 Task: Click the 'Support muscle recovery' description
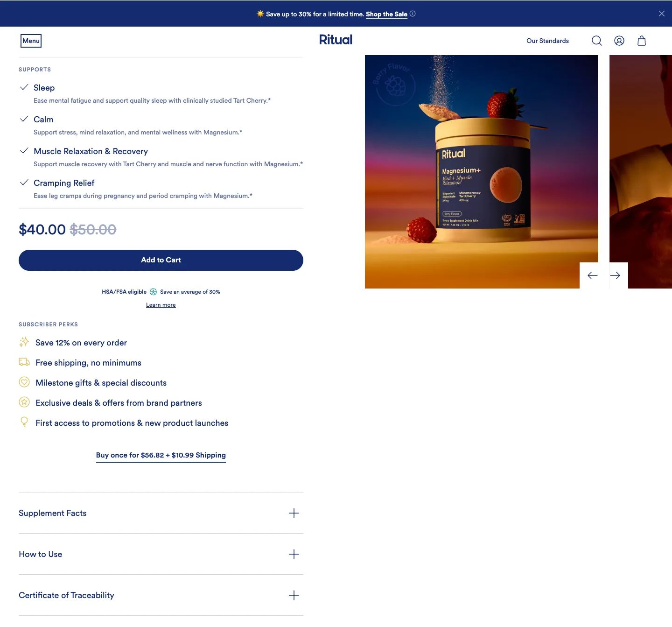(x=168, y=164)
